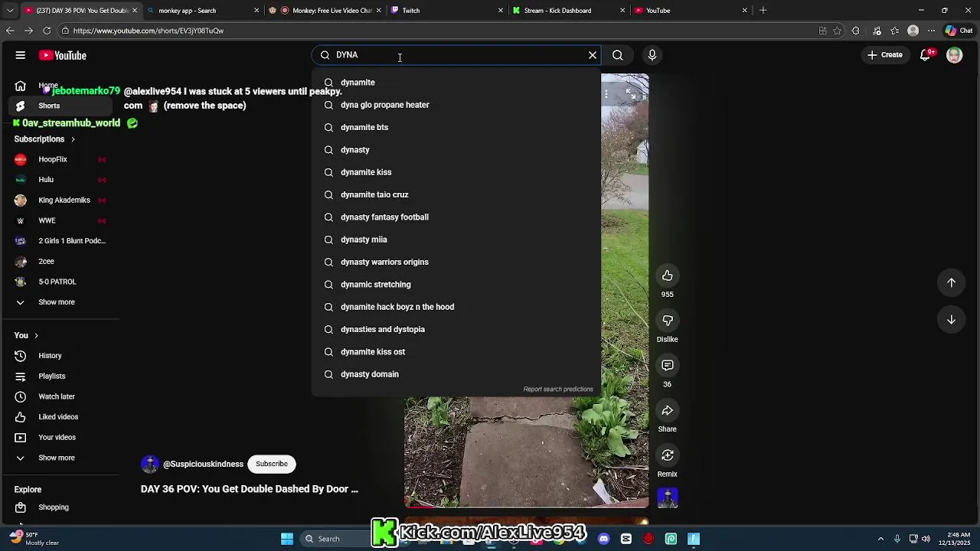Show hidden system tray icons chevron
Screen dimensions: 980x551
[880, 539]
